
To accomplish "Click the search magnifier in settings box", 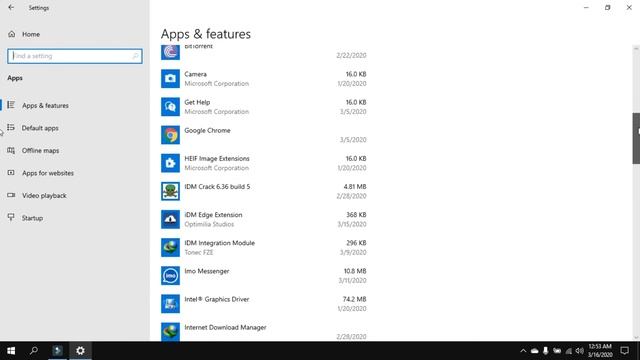I will click(x=136, y=56).
